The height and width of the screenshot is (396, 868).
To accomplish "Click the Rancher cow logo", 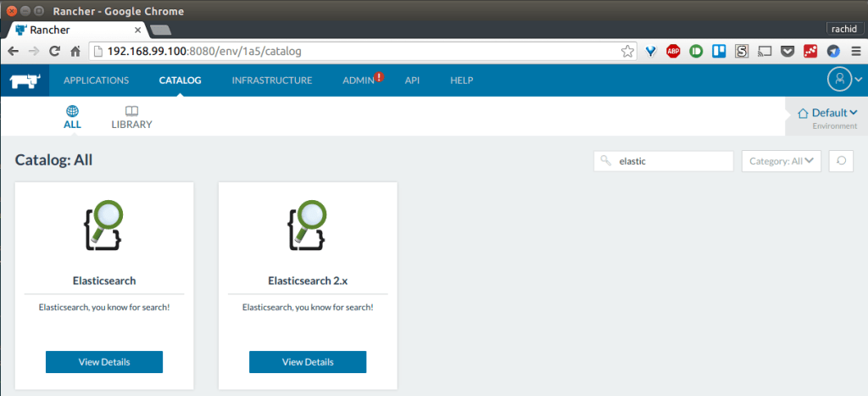I will (25, 81).
